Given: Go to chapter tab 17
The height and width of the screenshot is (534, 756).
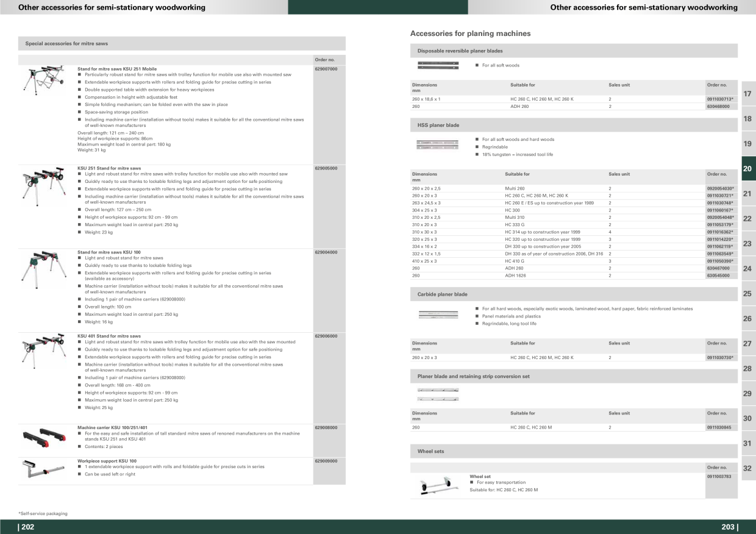Looking at the screenshot, I should coord(747,94).
